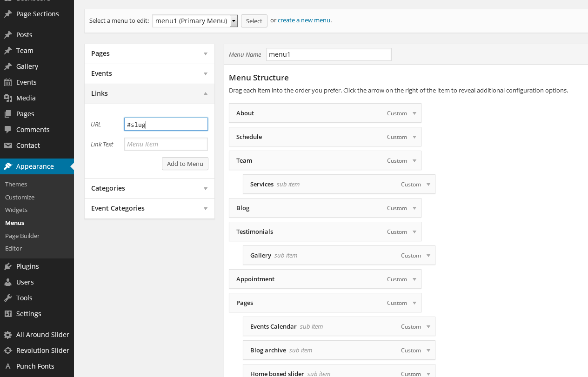Expand the Pages metabox panel
The width and height of the screenshot is (588, 377).
[206, 54]
